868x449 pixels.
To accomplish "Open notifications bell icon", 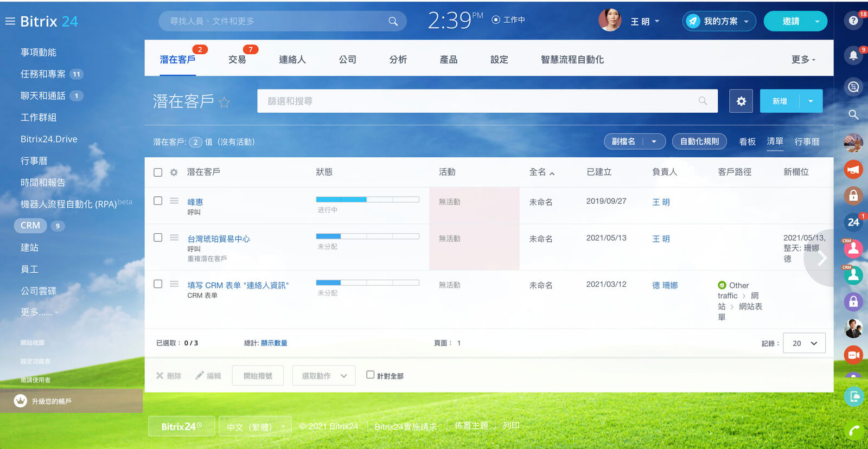I will [853, 55].
